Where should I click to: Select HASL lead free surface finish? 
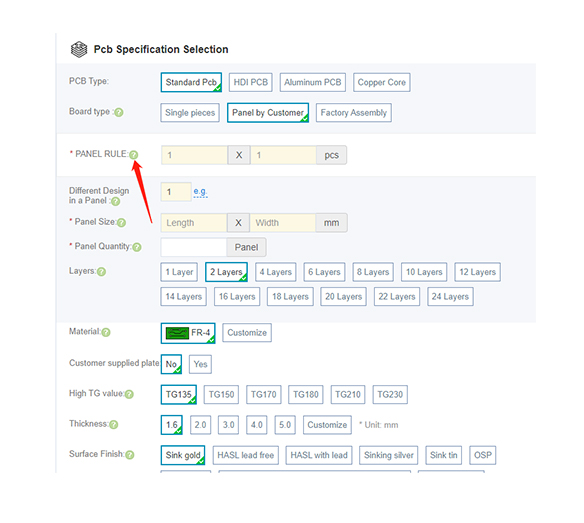tap(246, 455)
